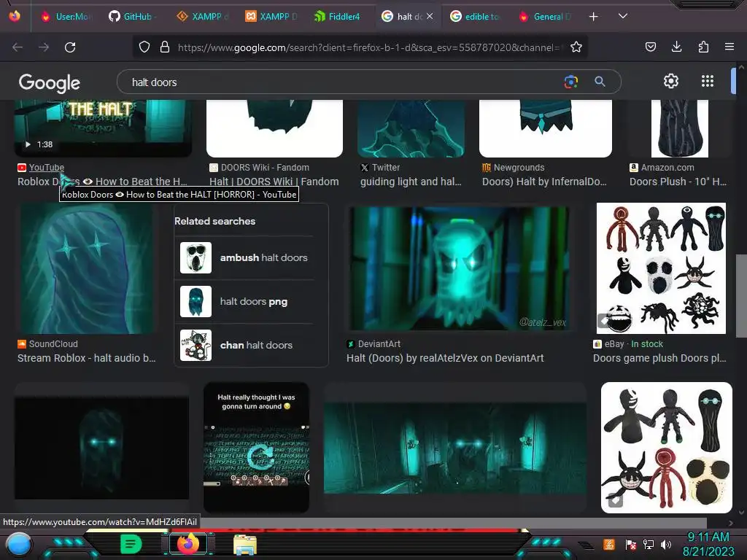Select related search chan halt doors
This screenshot has width=747, height=560.
(x=244, y=345)
